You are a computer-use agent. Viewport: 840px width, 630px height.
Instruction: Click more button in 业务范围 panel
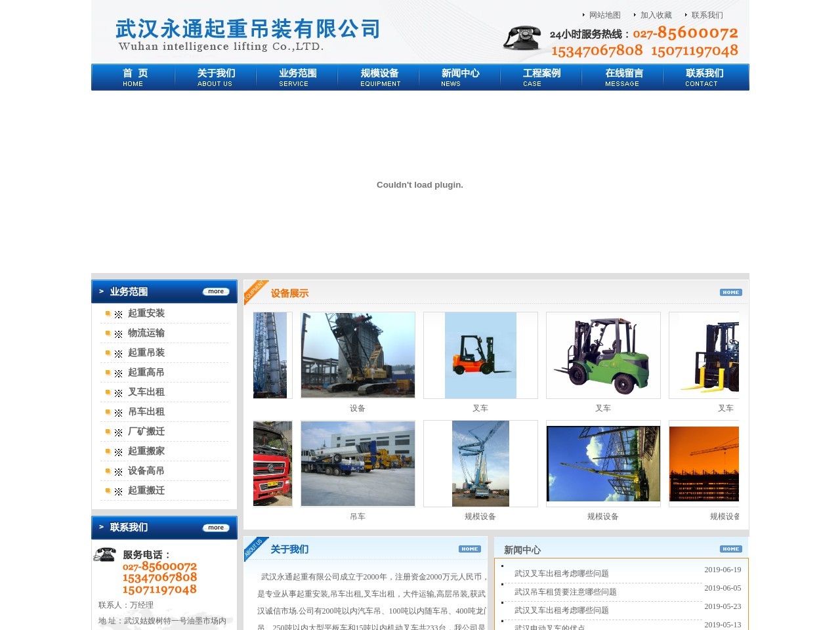[215, 291]
